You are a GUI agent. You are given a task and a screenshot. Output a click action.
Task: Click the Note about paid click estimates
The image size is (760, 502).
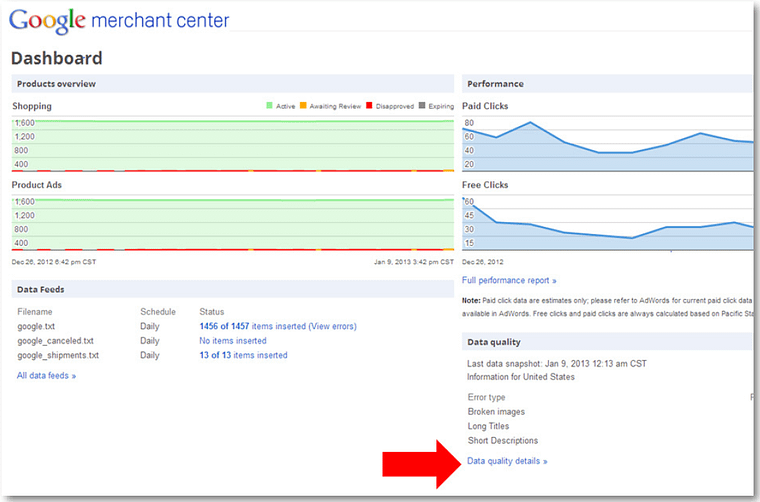(x=608, y=307)
